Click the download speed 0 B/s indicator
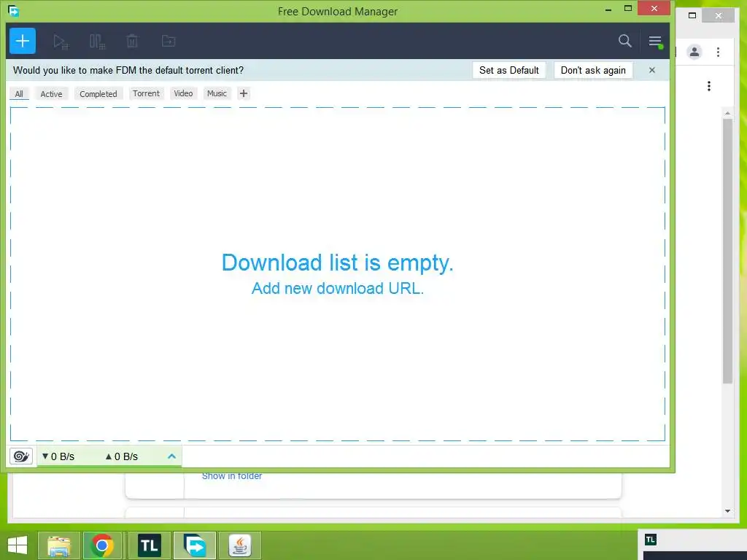The width and height of the screenshot is (747, 560). (58, 456)
